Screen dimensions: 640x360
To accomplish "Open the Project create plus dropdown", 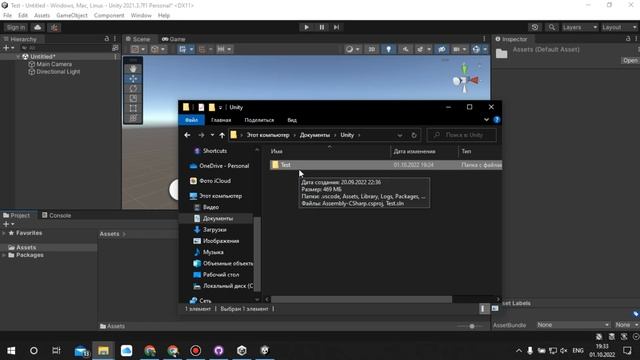I will 9,224.
